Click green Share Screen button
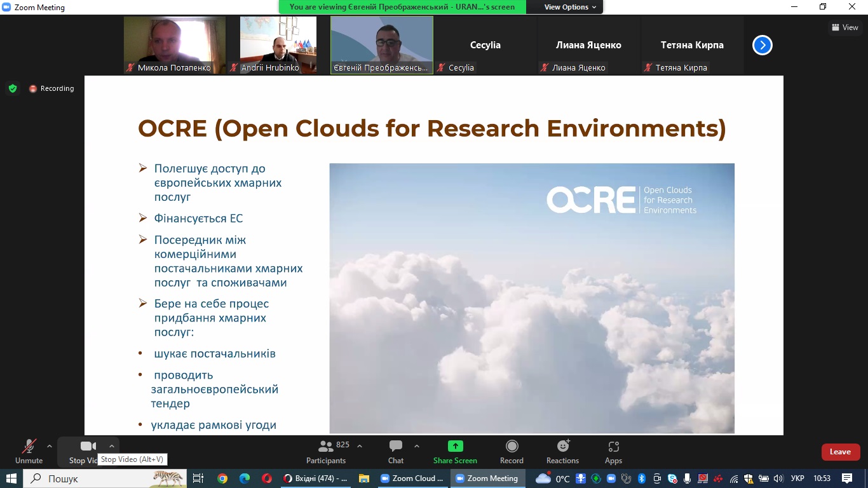The width and height of the screenshot is (868, 488). 455,452
